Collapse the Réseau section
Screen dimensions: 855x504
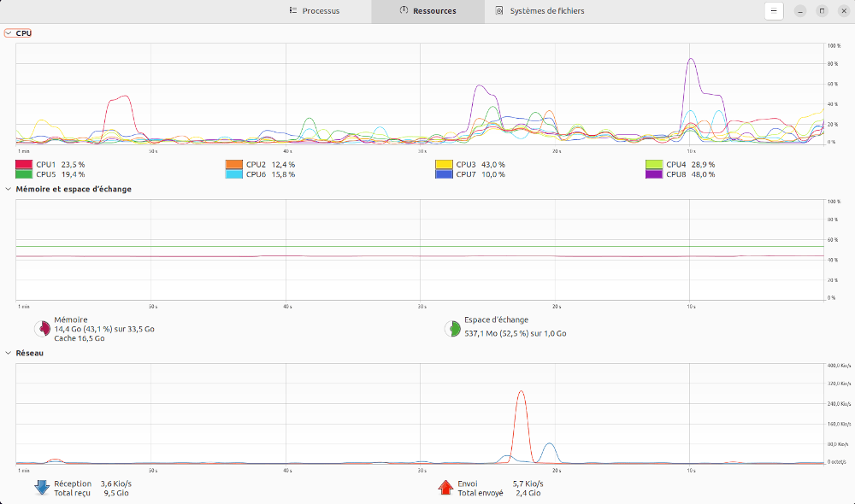click(9, 353)
